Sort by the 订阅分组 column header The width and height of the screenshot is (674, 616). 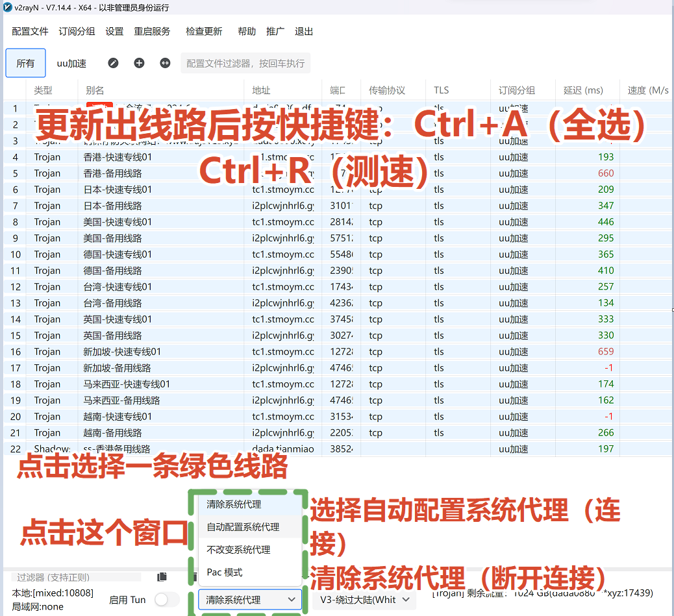point(523,90)
